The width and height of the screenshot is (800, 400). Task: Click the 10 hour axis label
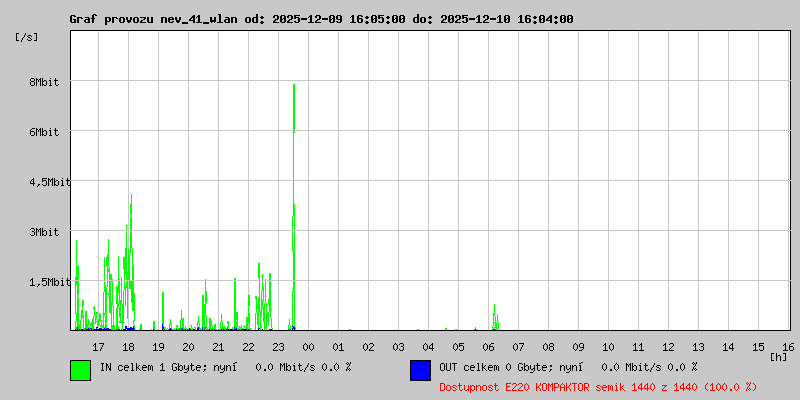[x=609, y=347]
